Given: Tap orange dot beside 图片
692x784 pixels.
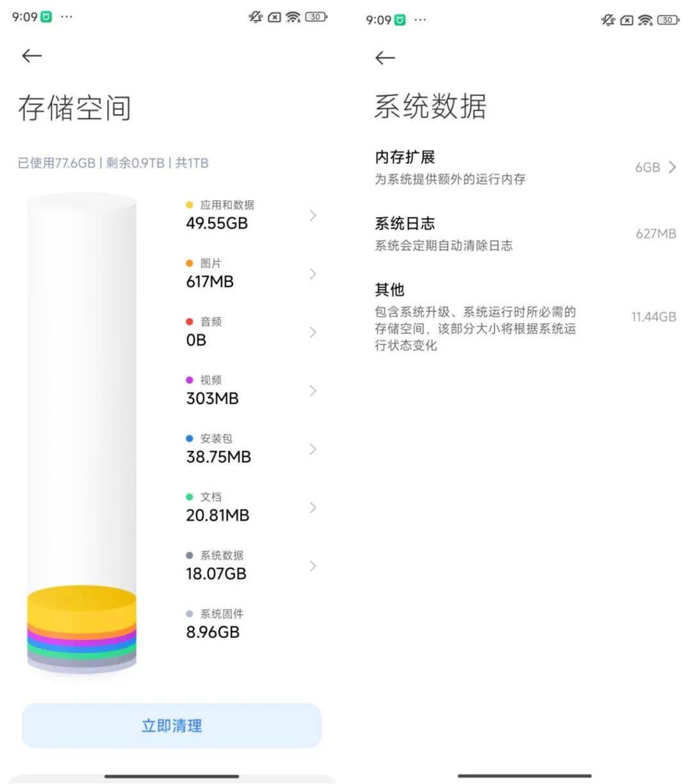Looking at the screenshot, I should click(x=189, y=263).
